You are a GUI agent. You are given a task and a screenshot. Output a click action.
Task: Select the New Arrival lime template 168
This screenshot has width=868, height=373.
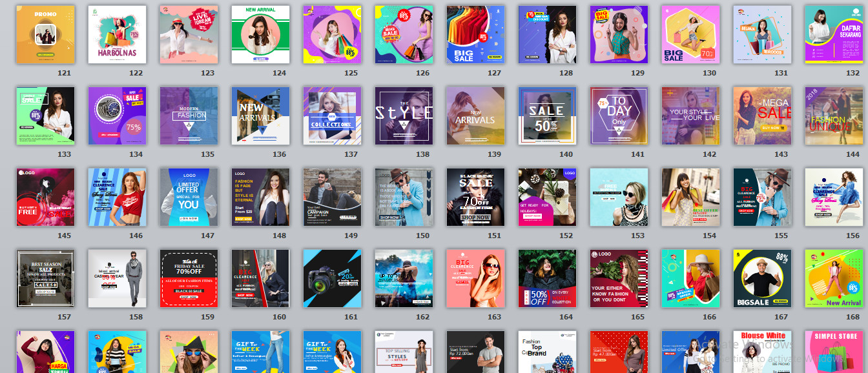pos(834,279)
